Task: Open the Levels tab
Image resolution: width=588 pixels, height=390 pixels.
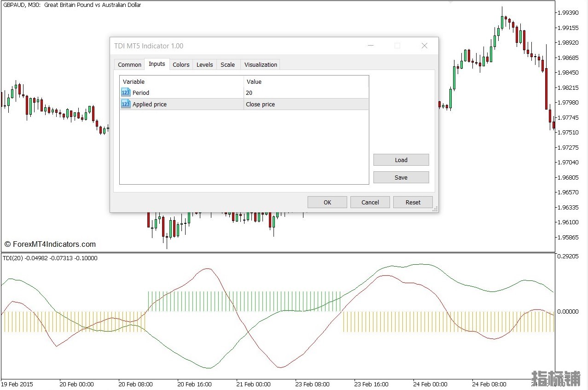Action: pos(204,64)
